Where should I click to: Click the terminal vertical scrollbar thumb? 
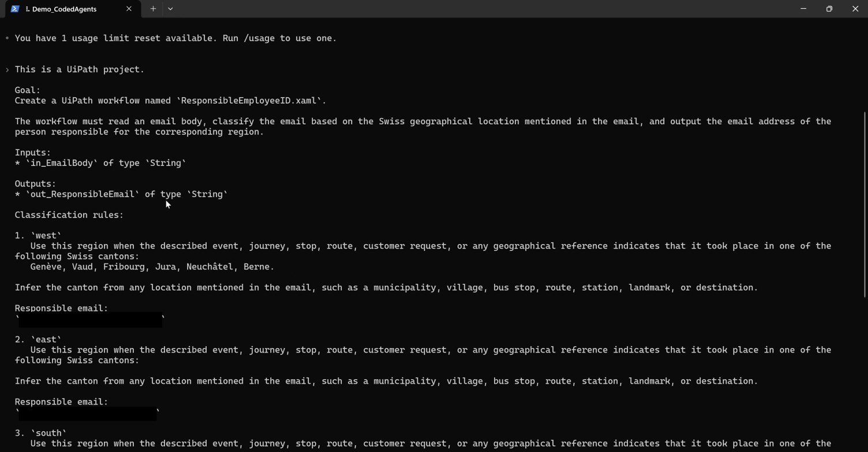865,205
